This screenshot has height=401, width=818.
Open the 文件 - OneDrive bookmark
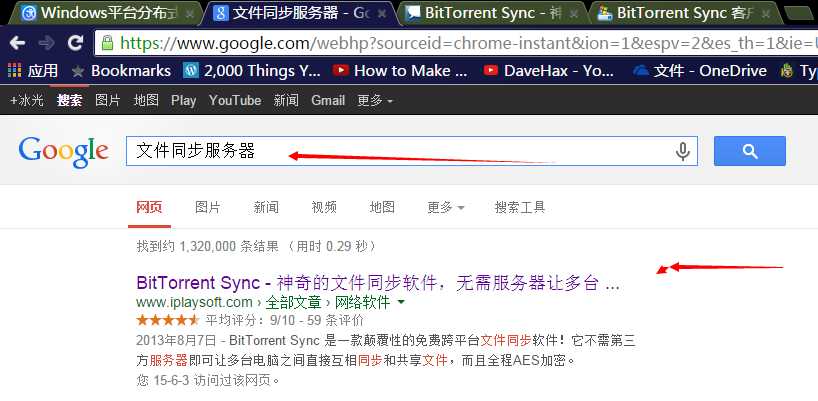(x=700, y=70)
